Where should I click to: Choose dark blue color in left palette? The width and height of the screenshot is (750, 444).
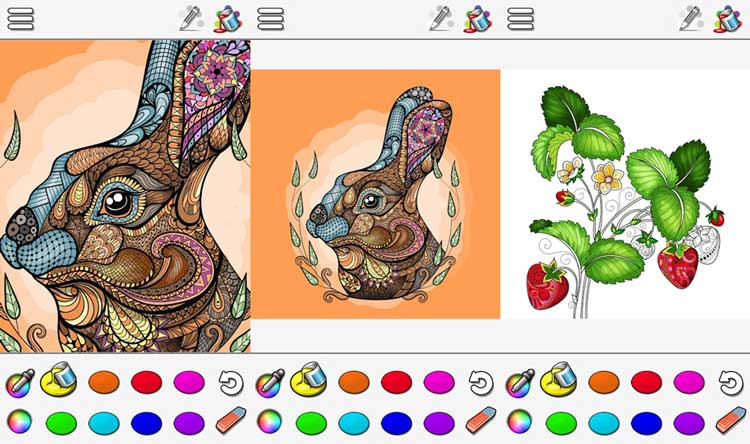pos(146,423)
